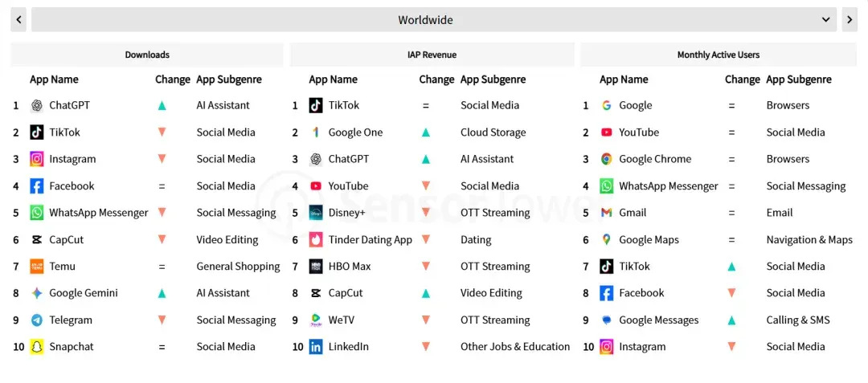The height and width of the screenshot is (383, 868).
Task: Click the Gmail envelope icon
Action: click(x=607, y=213)
